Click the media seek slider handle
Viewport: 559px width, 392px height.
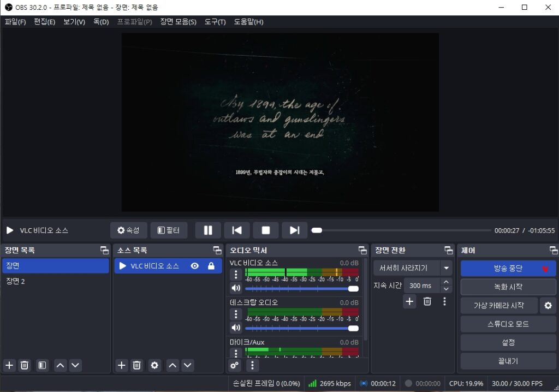click(x=317, y=230)
